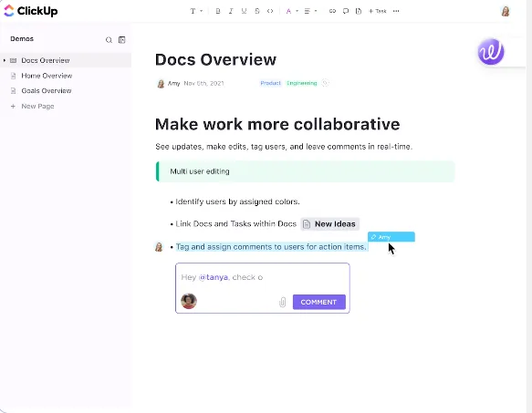The height and width of the screenshot is (413, 532).
Task: Click the commenter avatar in comment box
Action: pyautogui.click(x=189, y=301)
